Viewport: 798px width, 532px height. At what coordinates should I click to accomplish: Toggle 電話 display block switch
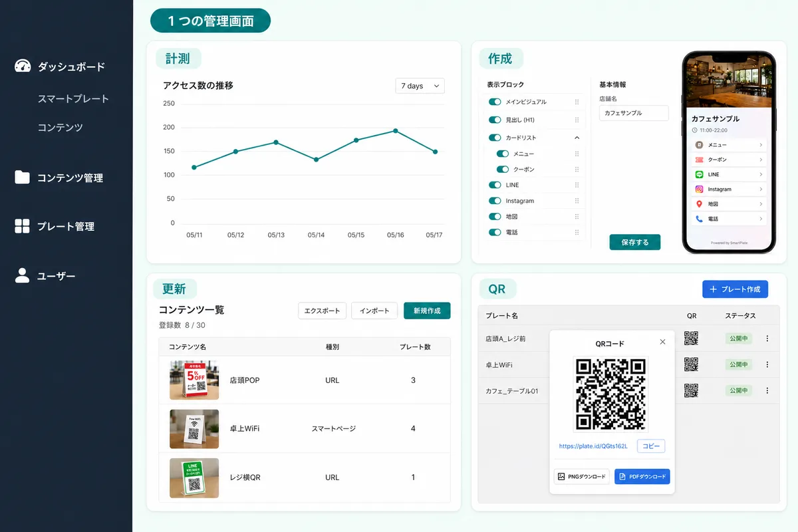click(495, 233)
